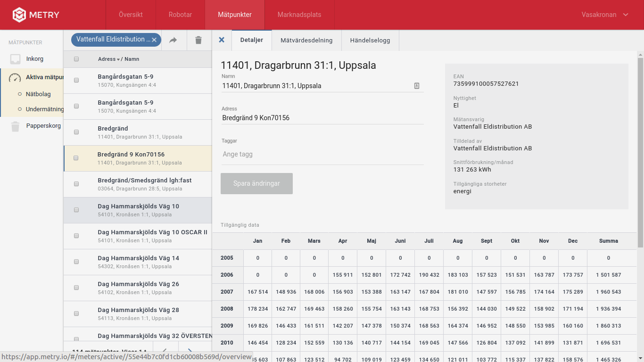
Task: Click the EAN value 735999100057527621
Action: tap(486, 84)
